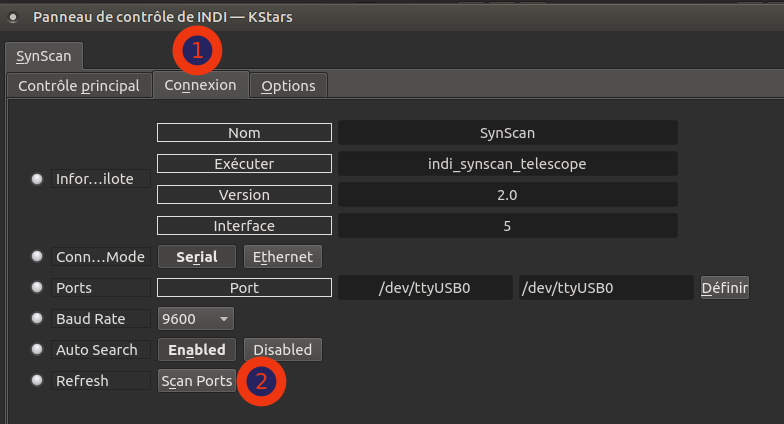Click the Baud Rate status light
The image size is (784, 424).
click(x=38, y=319)
